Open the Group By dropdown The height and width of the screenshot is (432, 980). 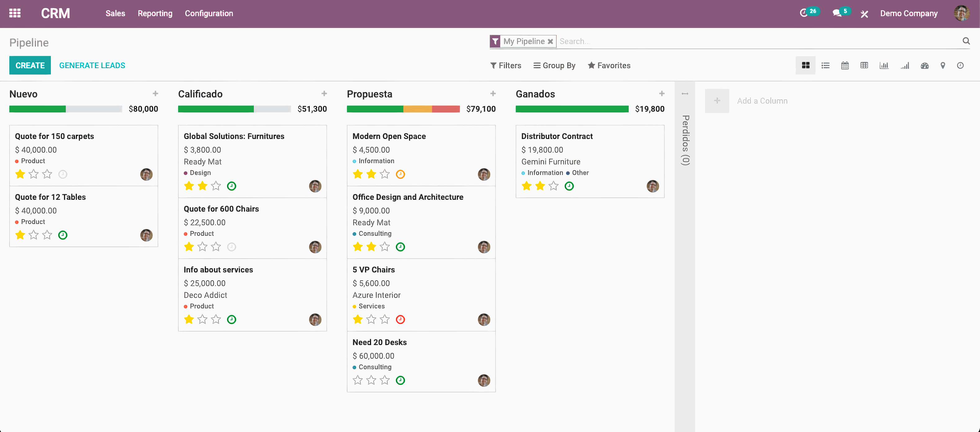coord(554,65)
